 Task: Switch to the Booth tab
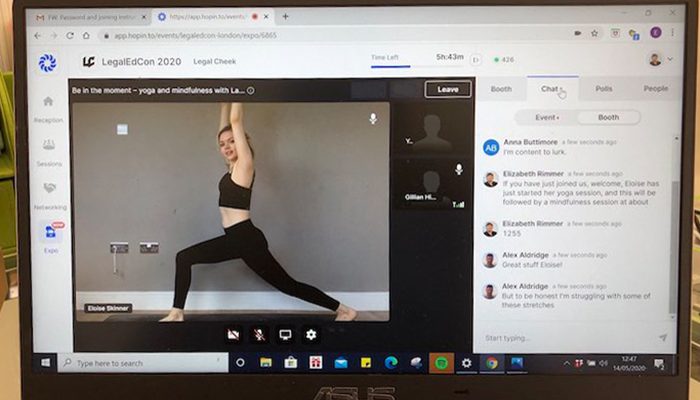click(501, 89)
